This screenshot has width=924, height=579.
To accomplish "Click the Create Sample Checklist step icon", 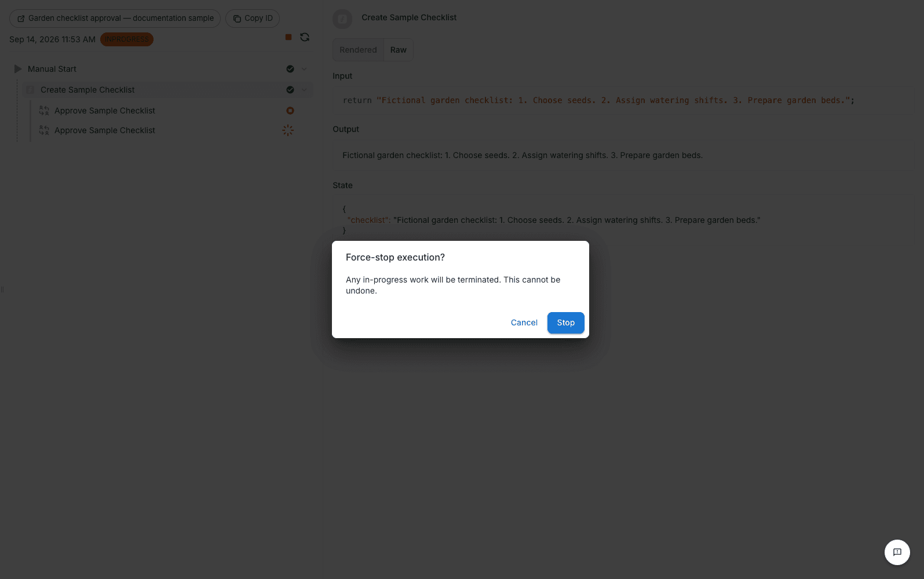I will click(30, 90).
